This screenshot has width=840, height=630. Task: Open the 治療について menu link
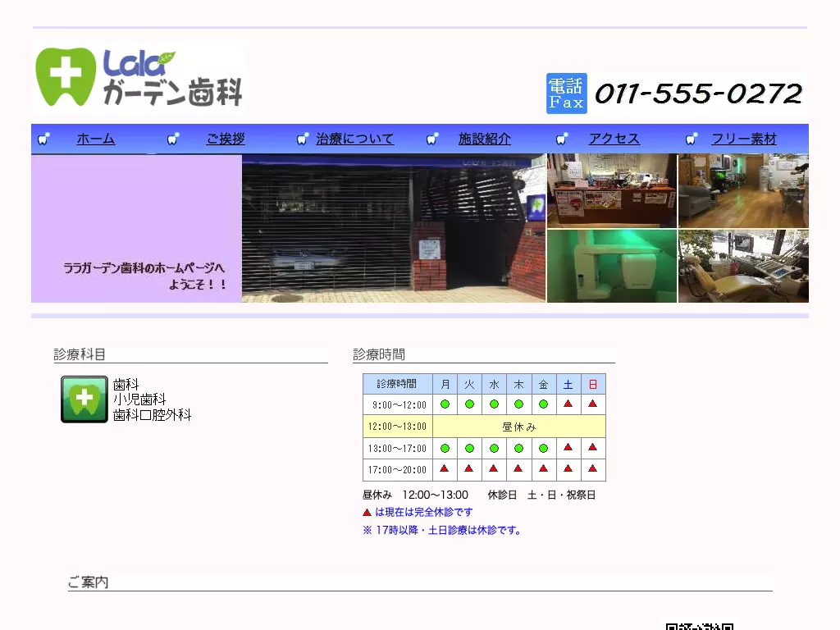(354, 139)
